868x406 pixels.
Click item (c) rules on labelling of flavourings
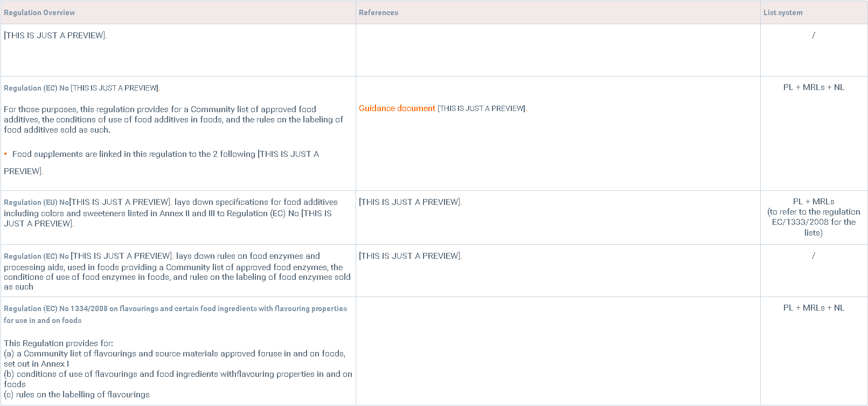pos(77,395)
